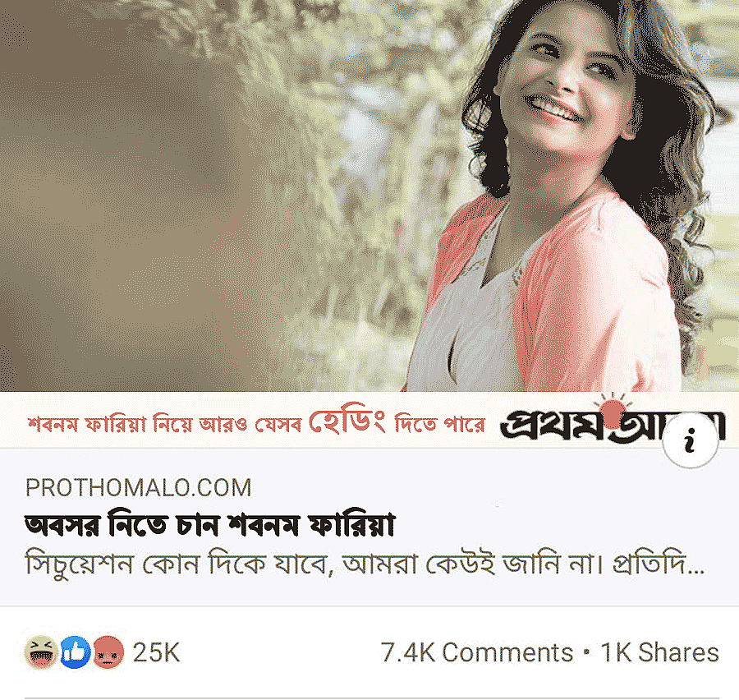The width and height of the screenshot is (739, 700).
Task: Click the Haha laughing reaction emoji
Action: tap(41, 652)
